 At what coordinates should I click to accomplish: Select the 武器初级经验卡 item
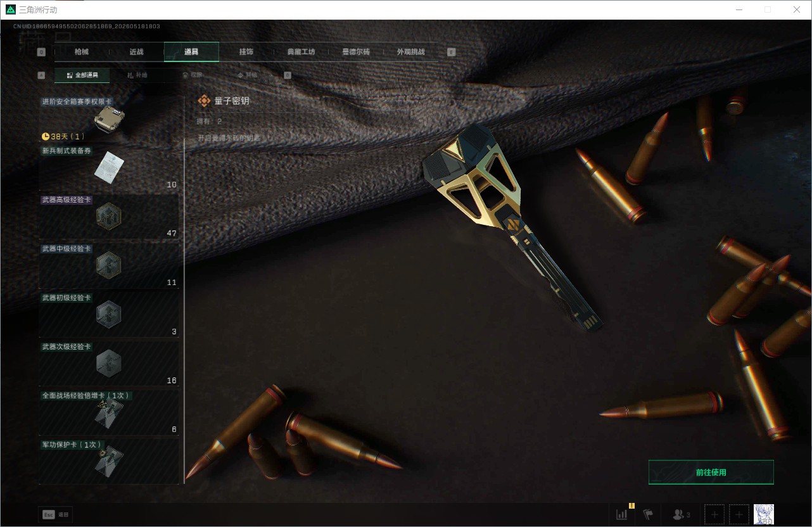pyautogui.click(x=109, y=315)
